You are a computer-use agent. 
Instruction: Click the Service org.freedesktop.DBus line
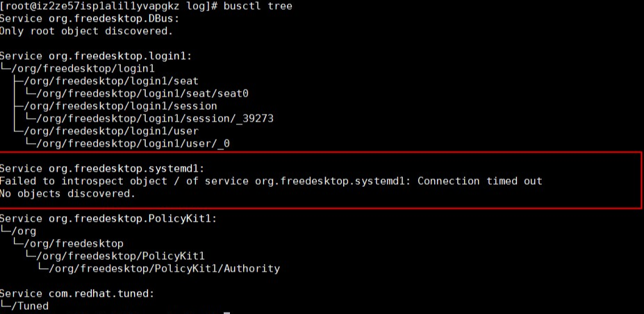89,19
